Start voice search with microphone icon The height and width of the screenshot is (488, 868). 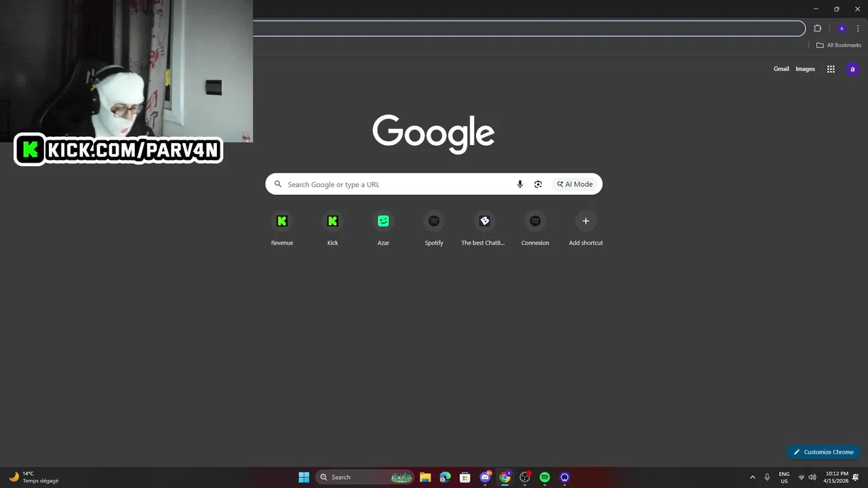(520, 184)
